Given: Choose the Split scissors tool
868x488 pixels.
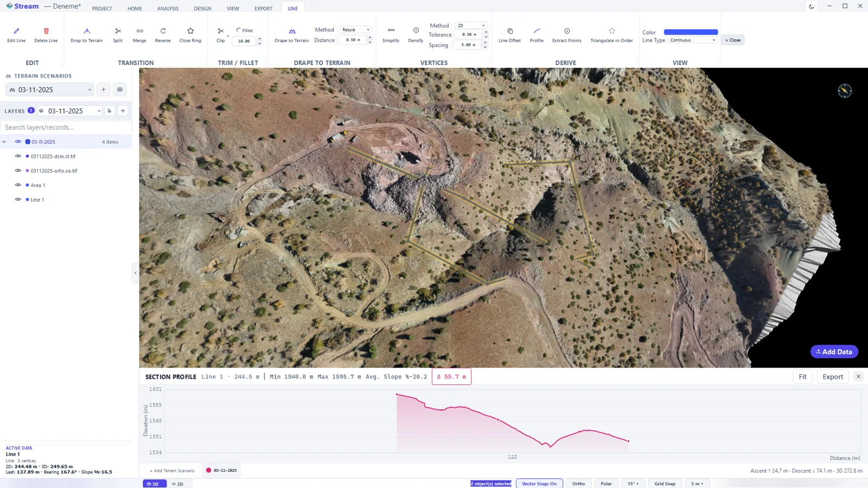Looking at the screenshot, I should [118, 35].
